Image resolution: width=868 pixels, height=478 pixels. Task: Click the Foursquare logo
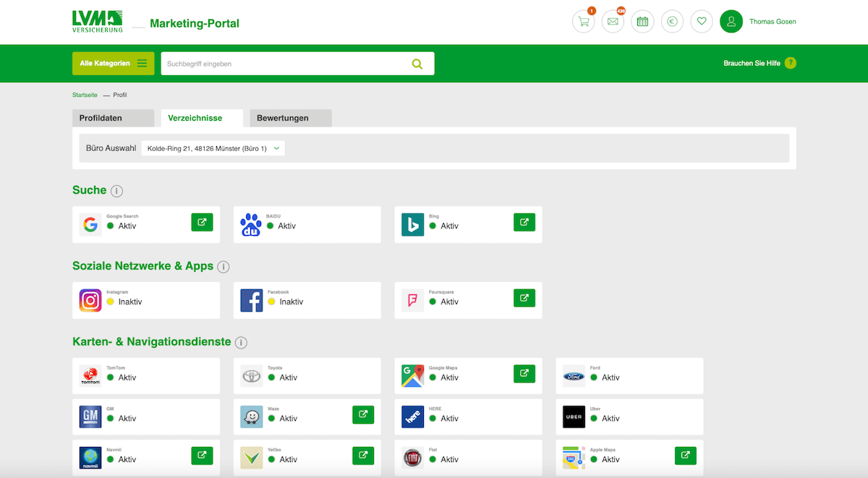413,301
